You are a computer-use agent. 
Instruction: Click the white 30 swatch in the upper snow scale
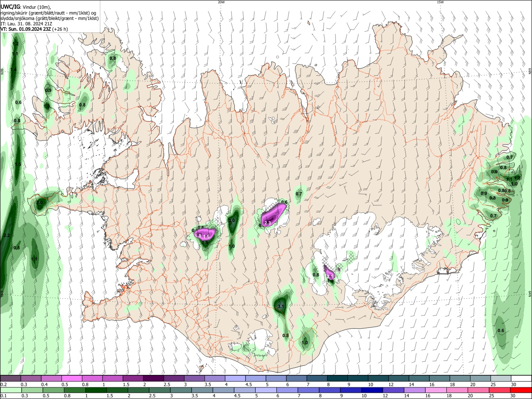[522, 379]
